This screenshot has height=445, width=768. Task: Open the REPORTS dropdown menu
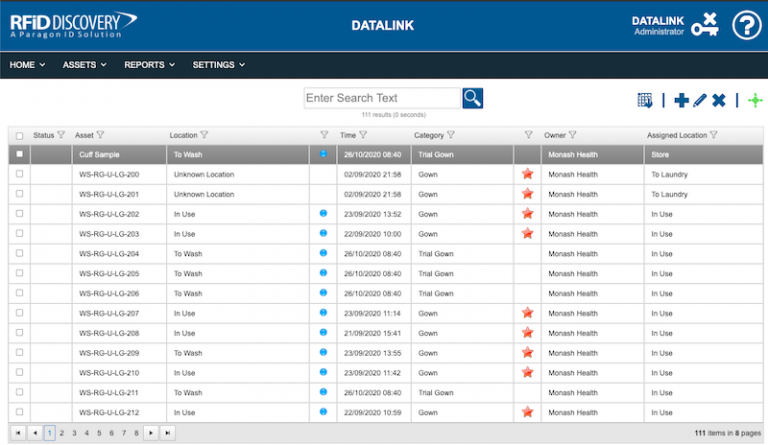[149, 65]
